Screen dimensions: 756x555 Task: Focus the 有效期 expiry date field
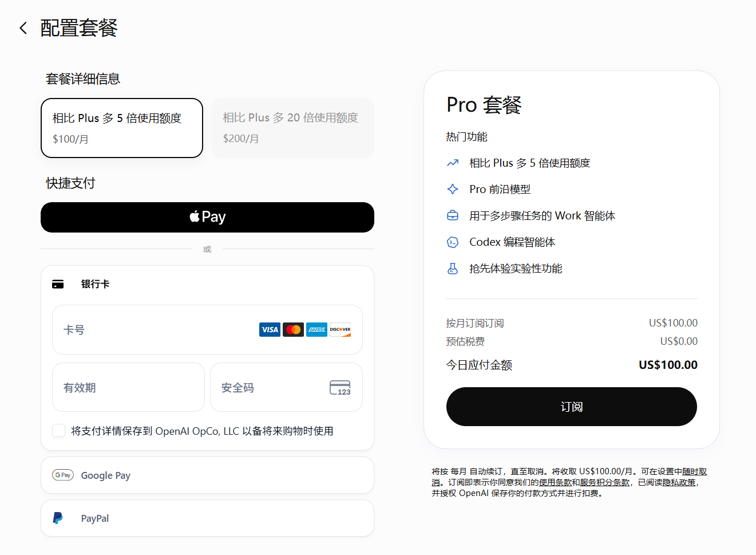(128, 387)
